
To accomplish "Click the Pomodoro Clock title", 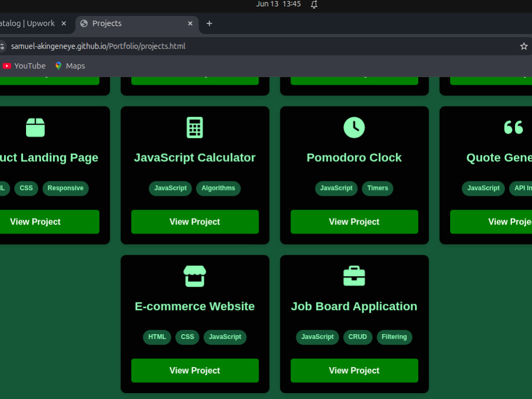I will coord(354,157).
